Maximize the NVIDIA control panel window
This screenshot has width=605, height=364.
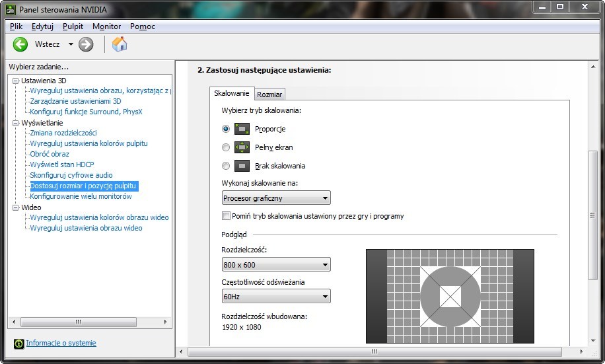(560, 7)
